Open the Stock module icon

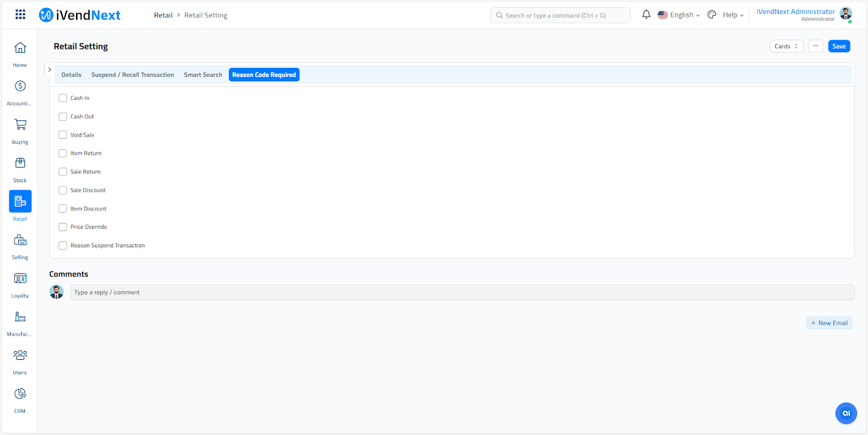[x=20, y=163]
